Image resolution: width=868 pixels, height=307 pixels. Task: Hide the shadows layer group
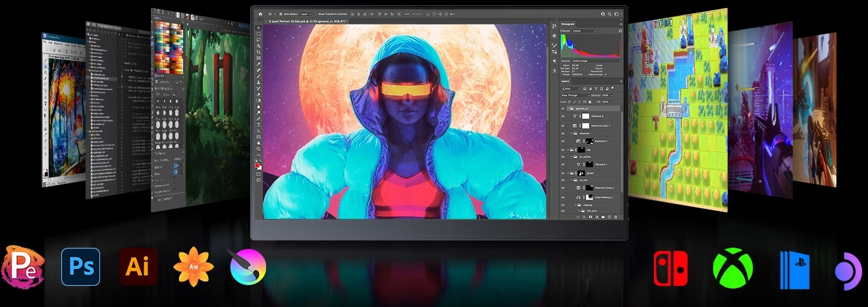coord(563,134)
